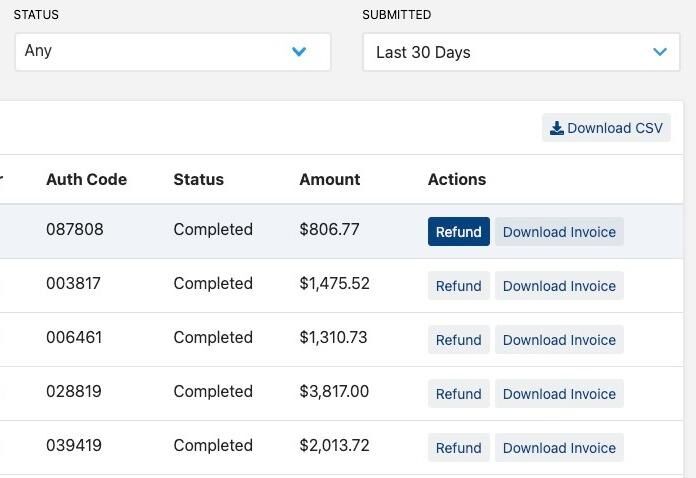This screenshot has width=696, height=478.
Task: Download invoice for auth code 028819
Action: coord(559,393)
